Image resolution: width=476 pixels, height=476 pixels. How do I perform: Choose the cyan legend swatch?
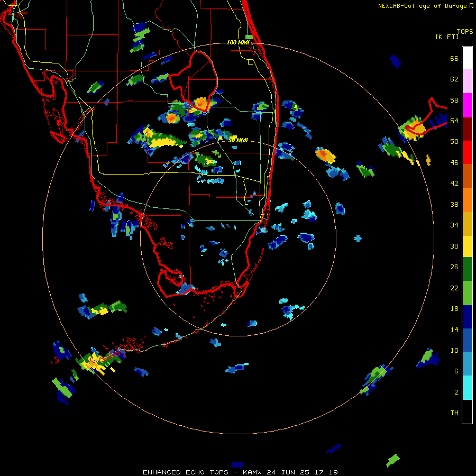coord(467,388)
